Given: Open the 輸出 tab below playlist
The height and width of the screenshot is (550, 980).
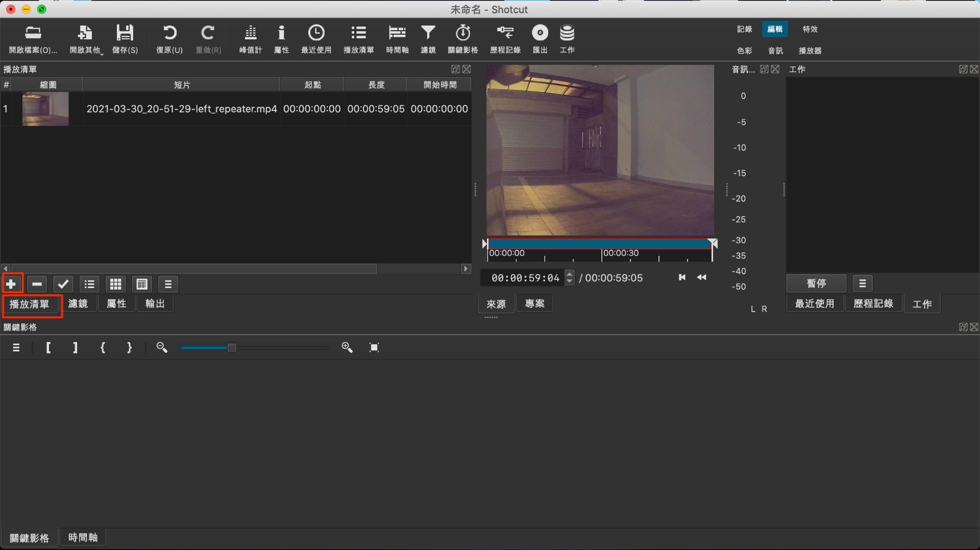Looking at the screenshot, I should [155, 304].
